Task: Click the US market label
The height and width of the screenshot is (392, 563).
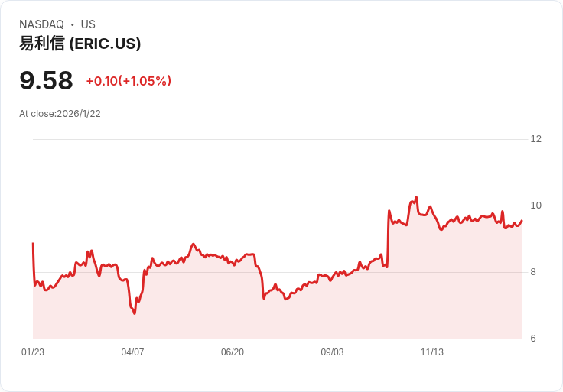Action: point(88,24)
